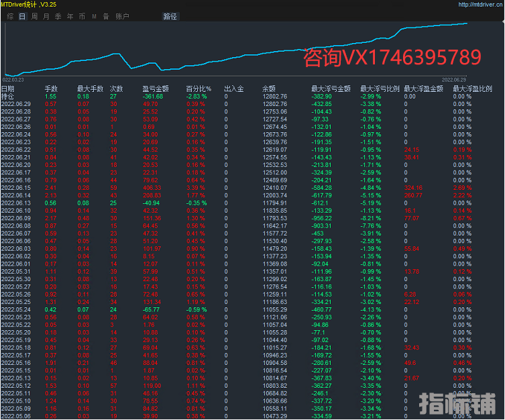Click the 盈亏金额 column header
This screenshot has width=505, height=420.
pyautogui.click(x=155, y=89)
